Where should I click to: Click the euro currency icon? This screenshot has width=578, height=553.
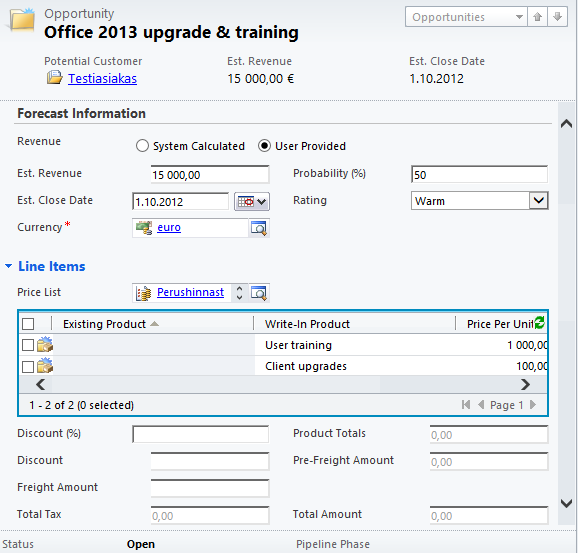[x=144, y=228]
